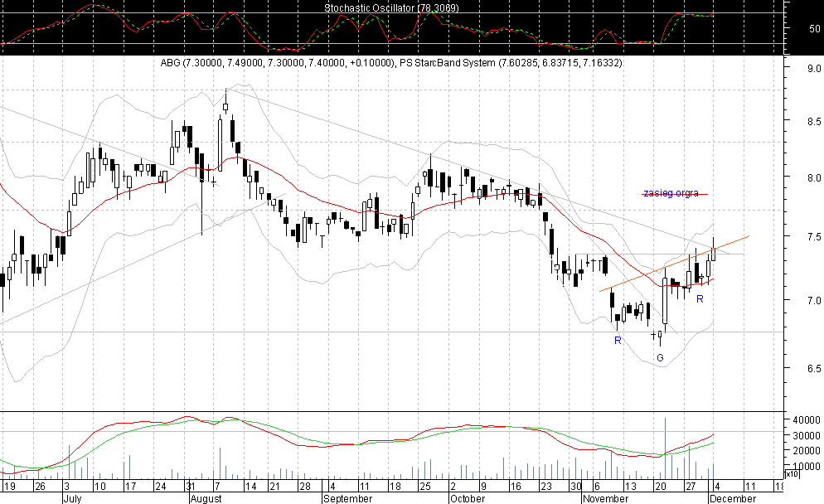Image resolution: width=824 pixels, height=504 pixels.
Task: Select date label 31 above August
Action: (191, 486)
